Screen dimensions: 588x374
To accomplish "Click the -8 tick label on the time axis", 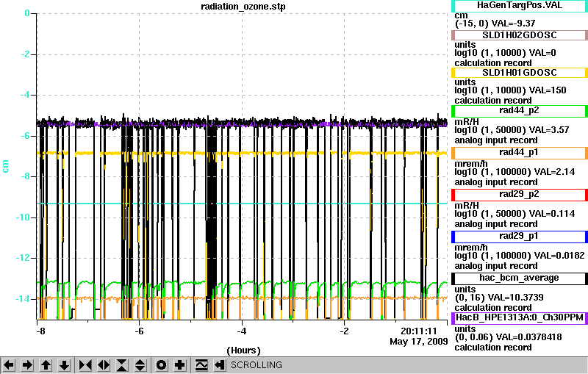I will (41, 331).
